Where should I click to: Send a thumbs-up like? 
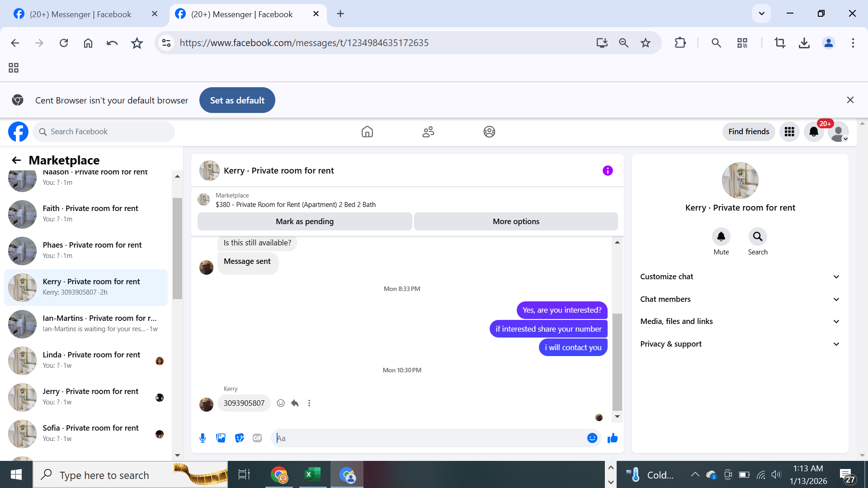click(613, 438)
